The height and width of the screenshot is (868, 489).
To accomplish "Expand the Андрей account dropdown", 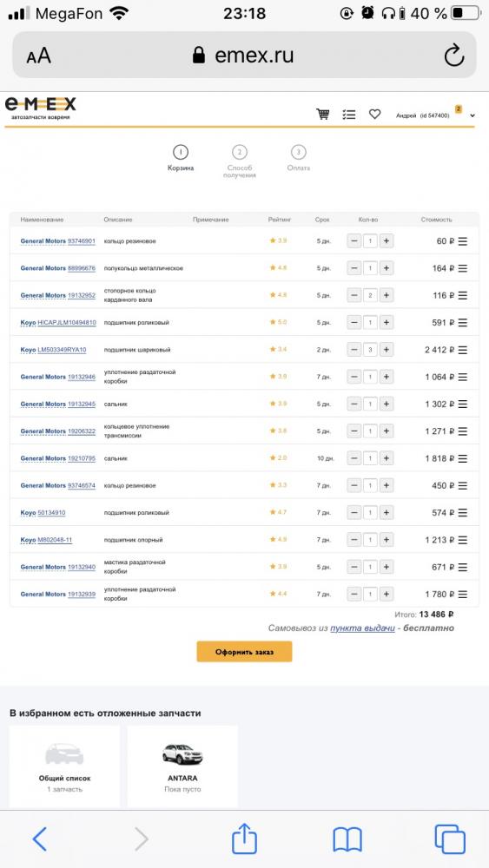I will (472, 115).
